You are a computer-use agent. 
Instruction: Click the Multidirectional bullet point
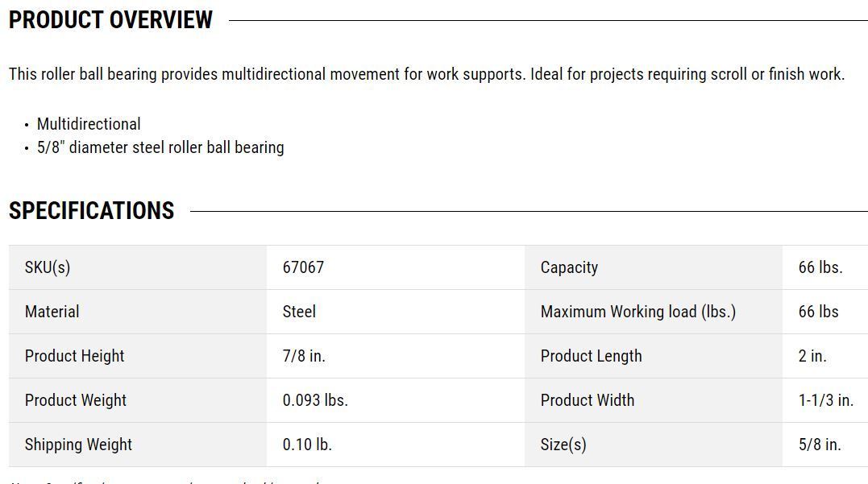coord(89,124)
